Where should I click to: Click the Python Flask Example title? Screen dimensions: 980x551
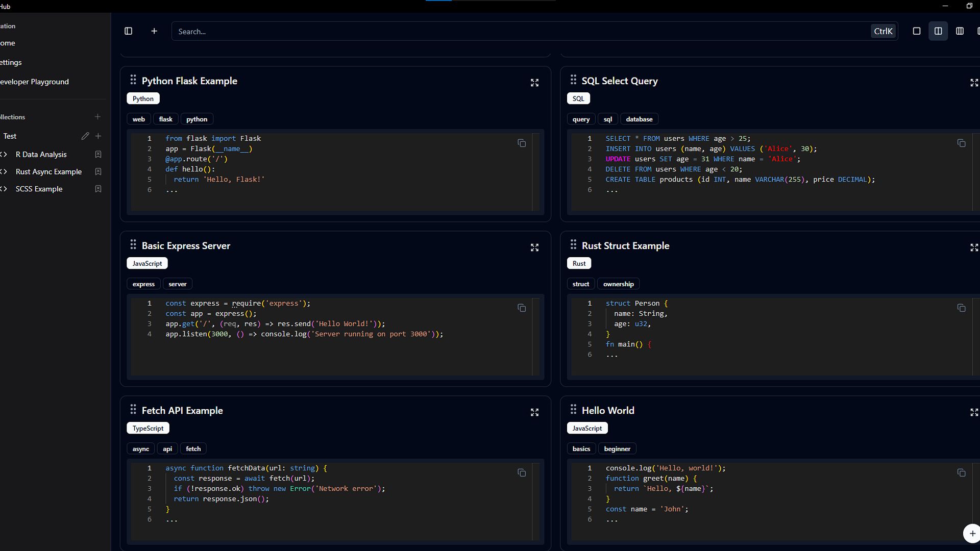(x=189, y=81)
